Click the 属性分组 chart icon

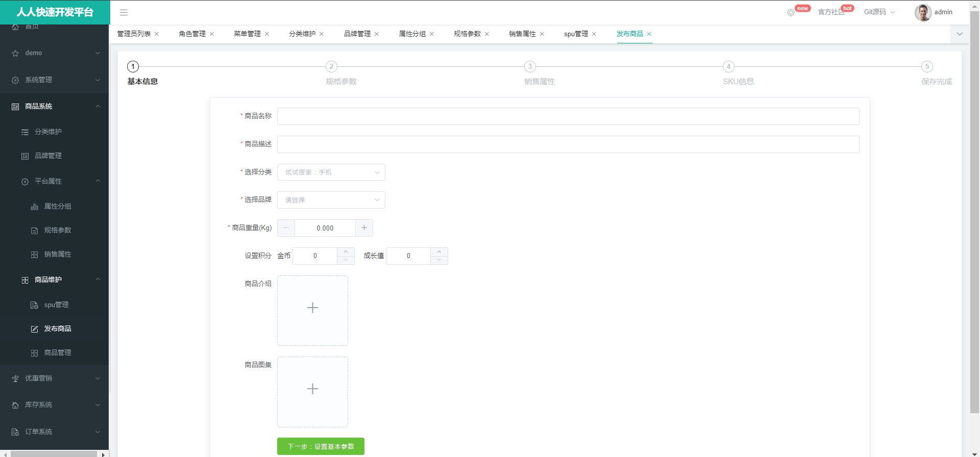[34, 207]
